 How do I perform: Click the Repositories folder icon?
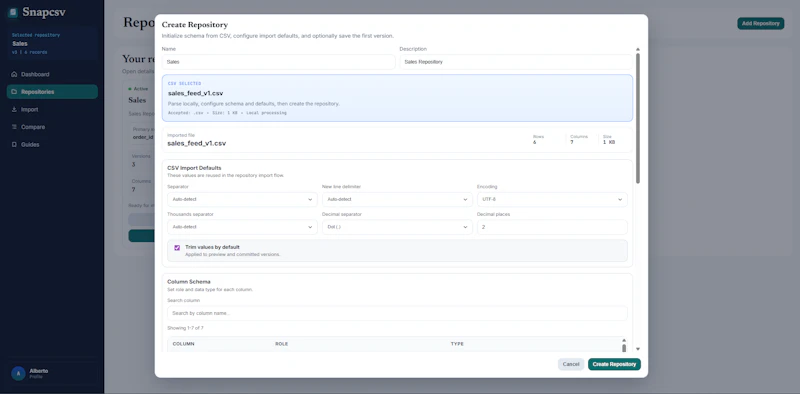coord(14,92)
